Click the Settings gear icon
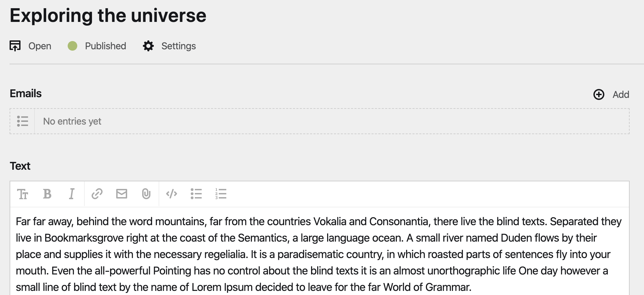This screenshot has width=644, height=295. click(x=148, y=46)
